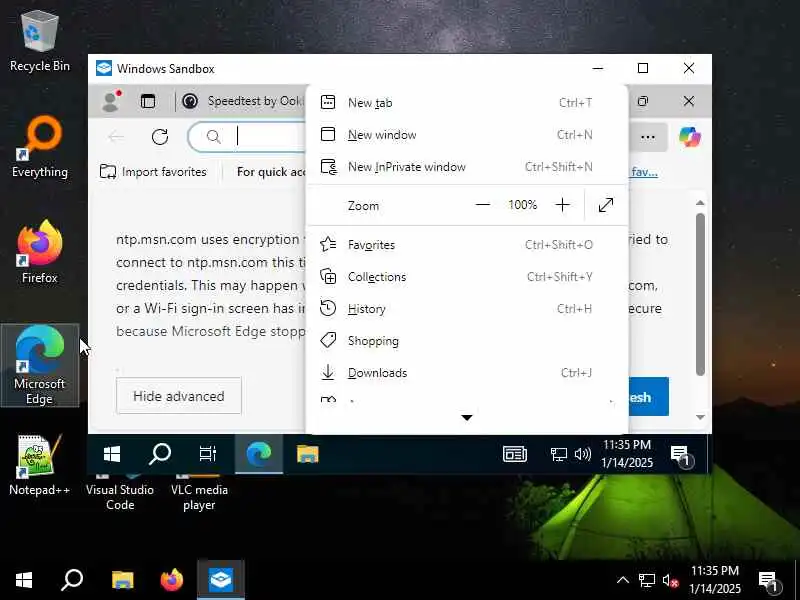Click Edge icon in Sandbox taskbar
800x600 pixels.
tap(259, 454)
